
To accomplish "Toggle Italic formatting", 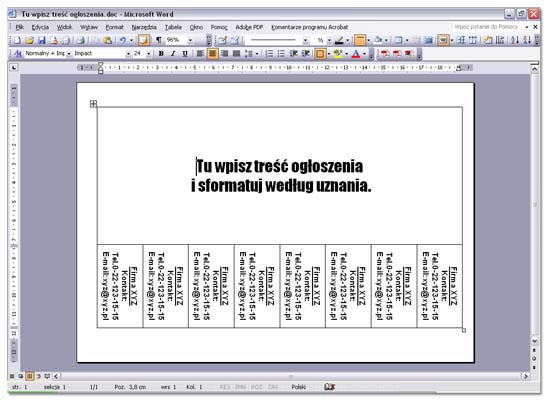I will tap(173, 53).
